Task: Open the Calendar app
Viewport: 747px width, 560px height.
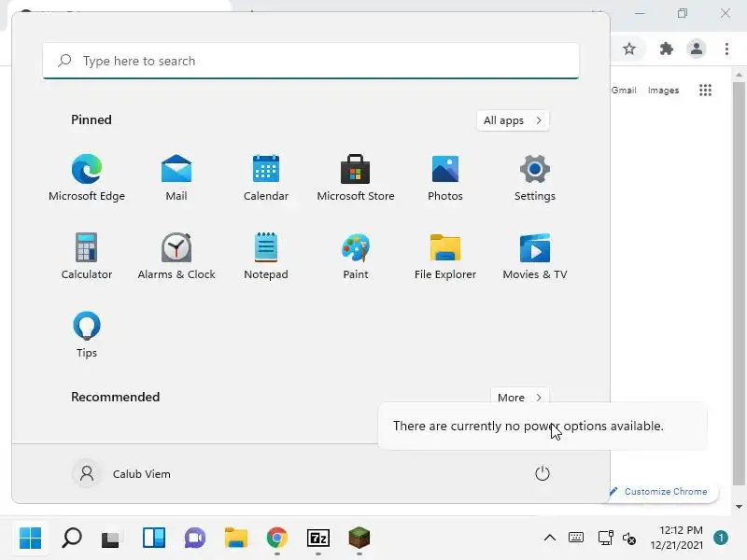Action: click(x=266, y=177)
